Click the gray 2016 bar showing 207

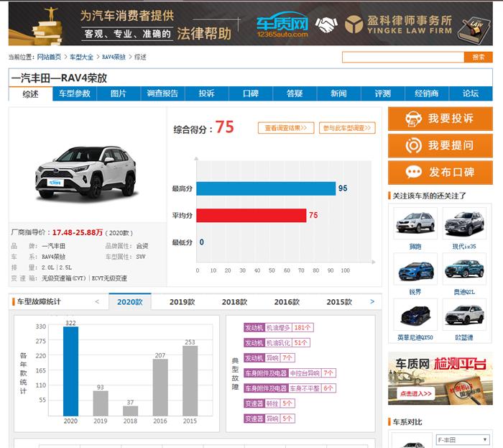160,388
